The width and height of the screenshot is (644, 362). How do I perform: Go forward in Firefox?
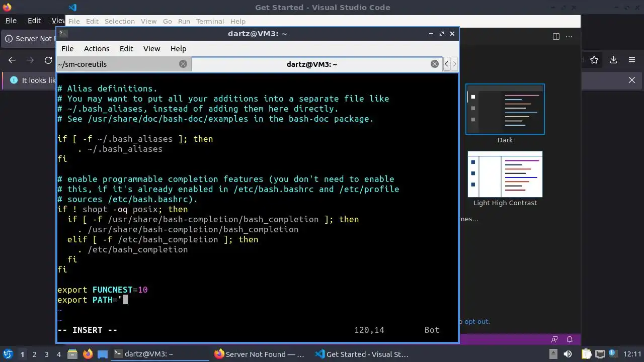30,60
